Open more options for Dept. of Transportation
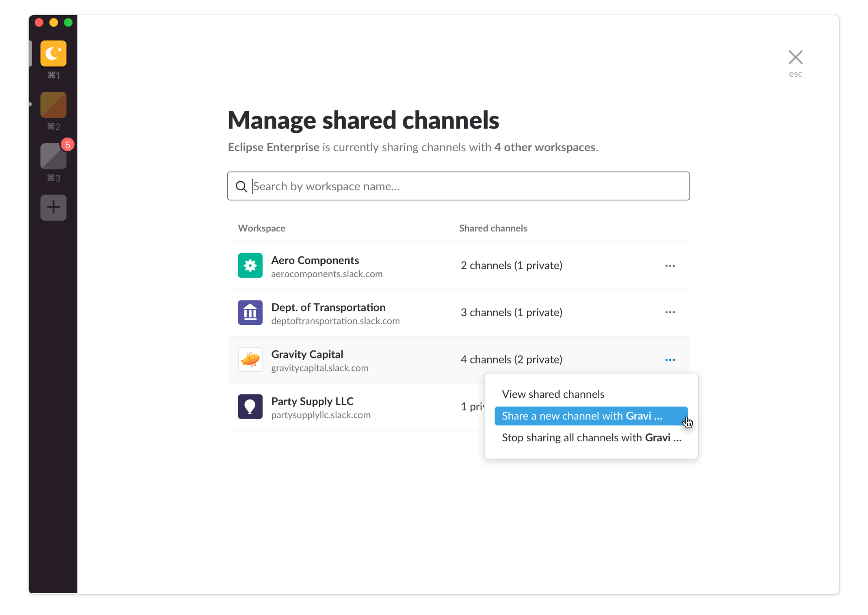 coord(670,312)
